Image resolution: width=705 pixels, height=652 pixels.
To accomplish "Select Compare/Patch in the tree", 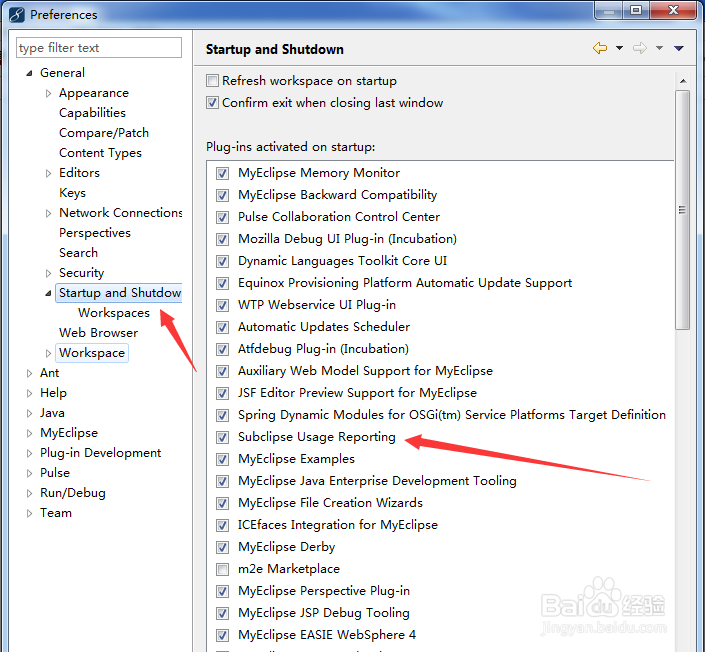I will [x=104, y=133].
